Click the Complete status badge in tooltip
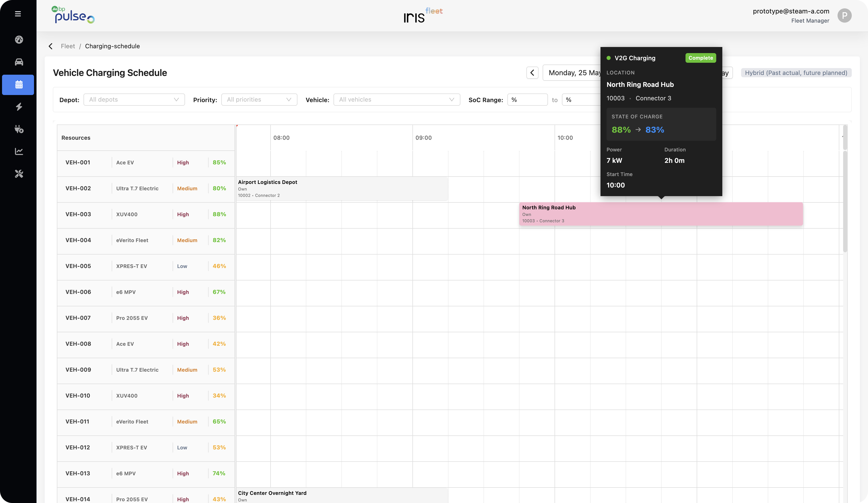The image size is (868, 503). point(700,58)
